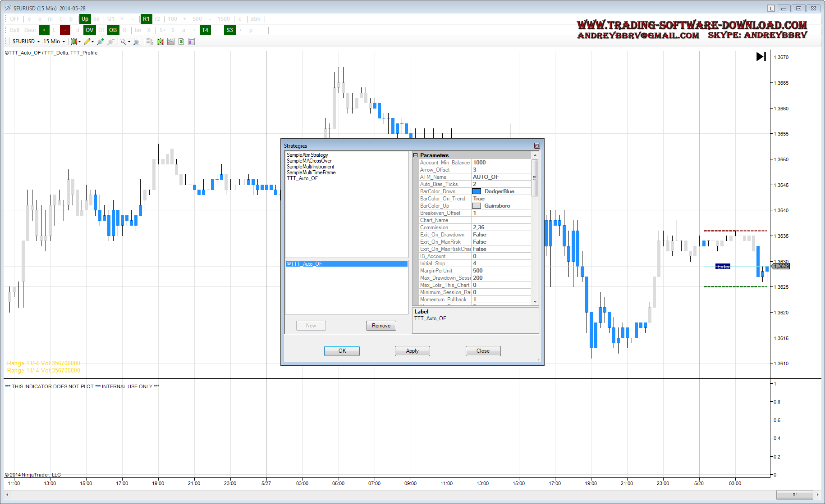The width and height of the screenshot is (825, 504).
Task: Click the Remove button
Action: pyautogui.click(x=381, y=326)
